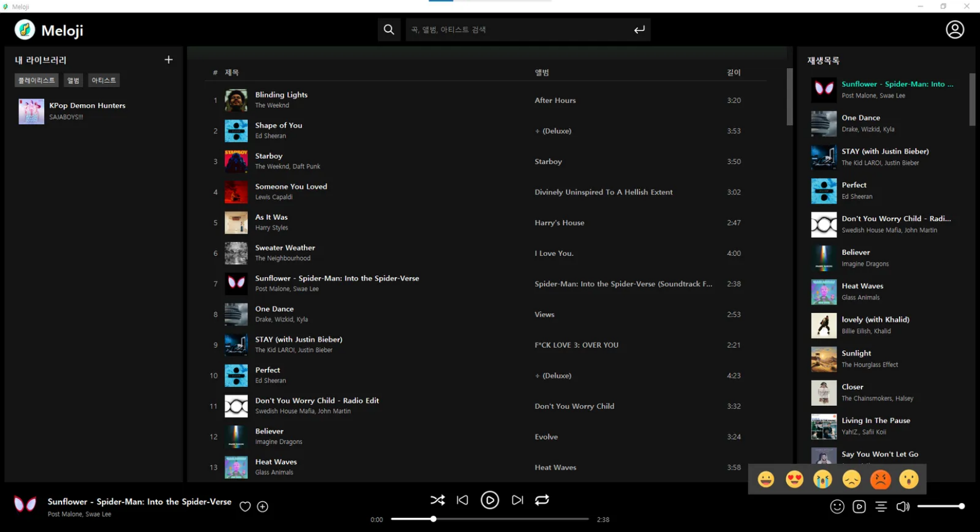Select One Dance in the main track list
The width and height of the screenshot is (980, 532).
[274, 309]
